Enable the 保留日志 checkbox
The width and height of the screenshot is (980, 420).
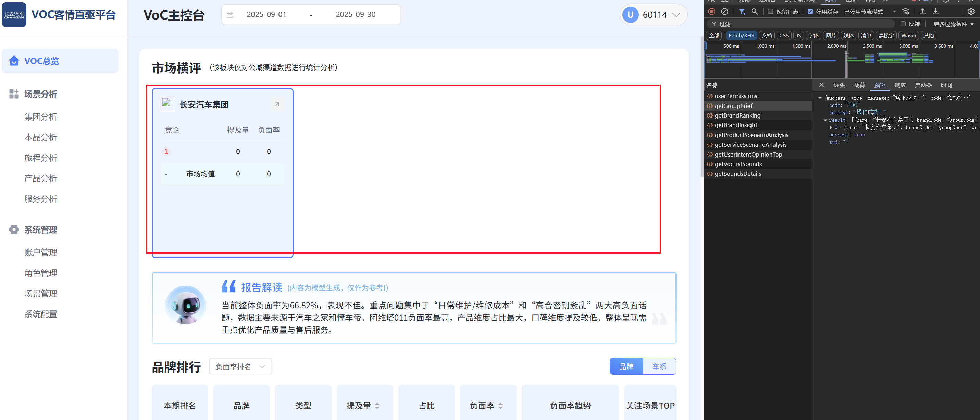coord(770,11)
